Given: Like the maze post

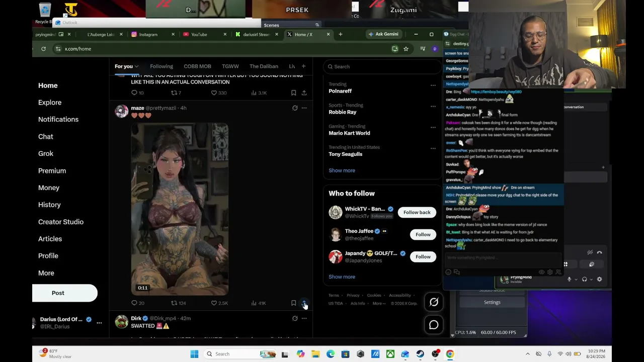Looking at the screenshot, I should click(x=214, y=303).
